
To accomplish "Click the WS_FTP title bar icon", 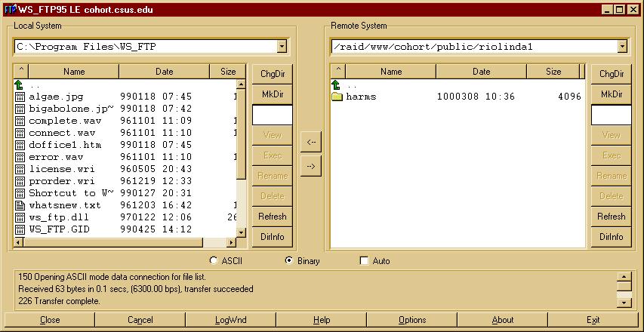I will coord(11,9).
